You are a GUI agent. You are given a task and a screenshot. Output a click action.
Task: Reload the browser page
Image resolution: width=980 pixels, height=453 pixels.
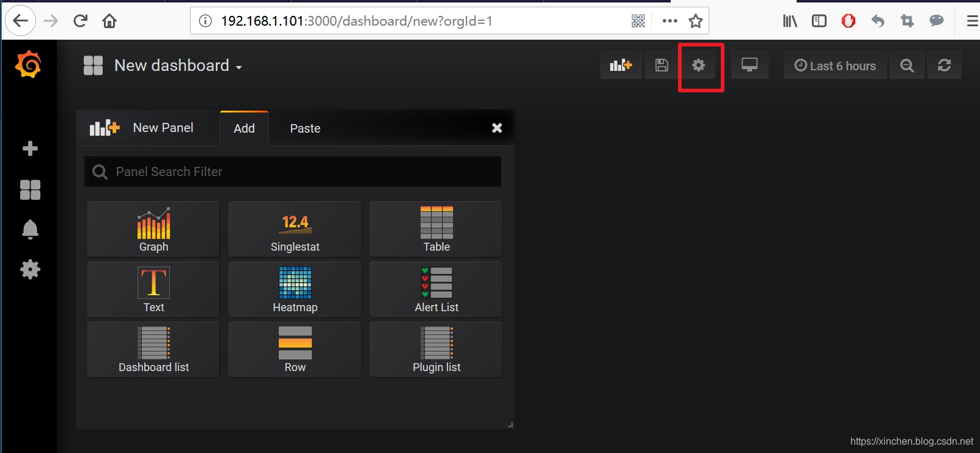80,21
